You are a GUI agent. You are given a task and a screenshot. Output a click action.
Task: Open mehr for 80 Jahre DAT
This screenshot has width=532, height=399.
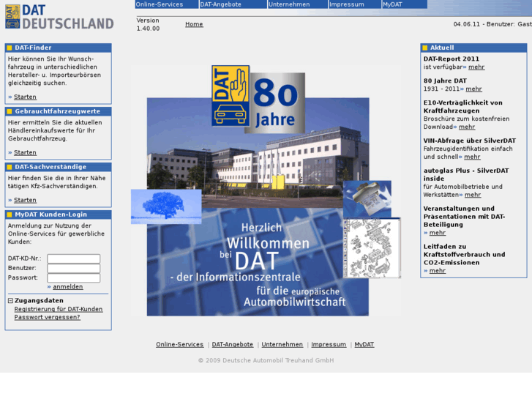click(x=473, y=89)
